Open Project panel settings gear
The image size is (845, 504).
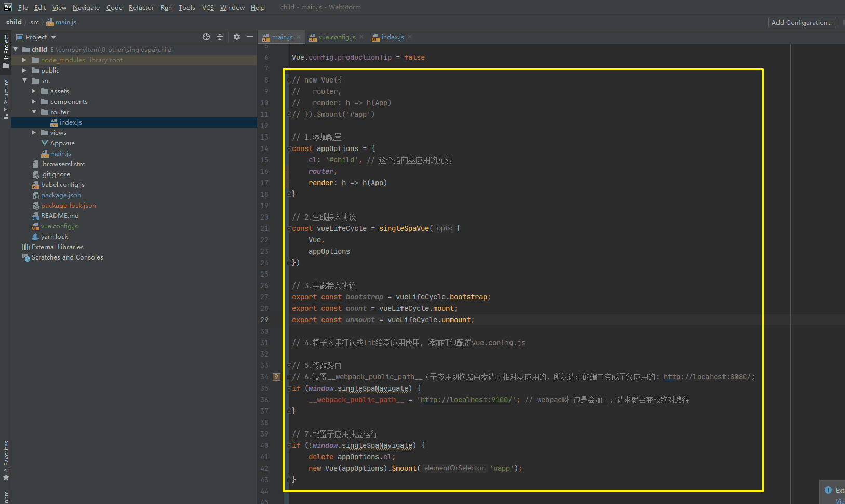click(237, 37)
